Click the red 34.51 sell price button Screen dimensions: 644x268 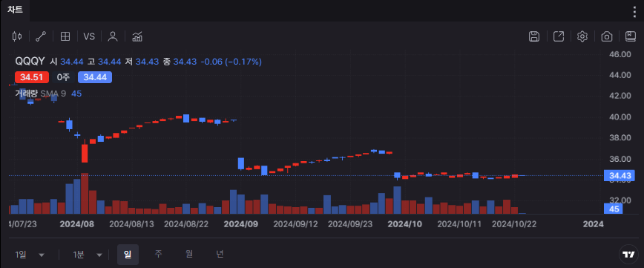point(32,77)
